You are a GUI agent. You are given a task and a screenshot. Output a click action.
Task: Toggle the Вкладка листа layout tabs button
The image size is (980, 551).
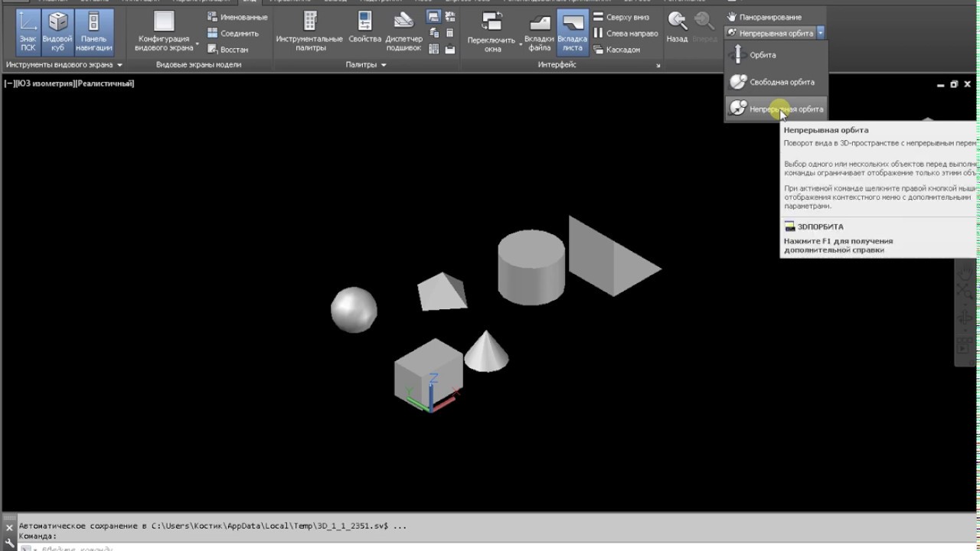[x=572, y=32]
